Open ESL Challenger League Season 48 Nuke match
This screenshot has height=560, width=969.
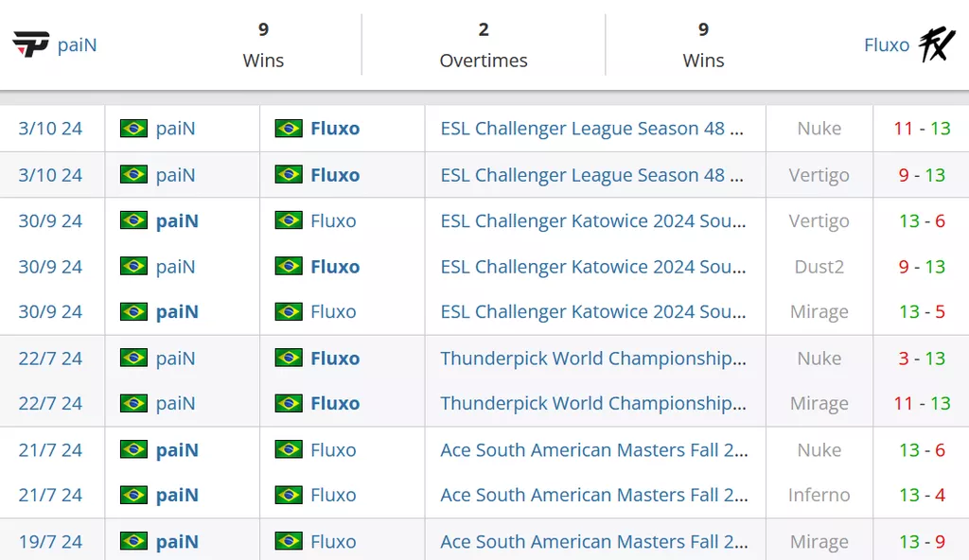coord(591,129)
